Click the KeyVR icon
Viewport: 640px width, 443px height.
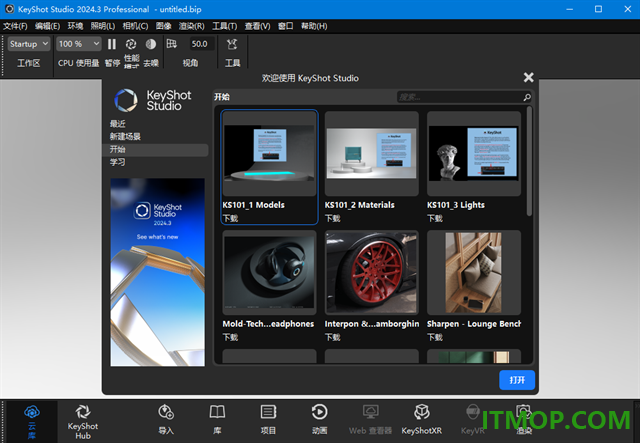pos(473,412)
